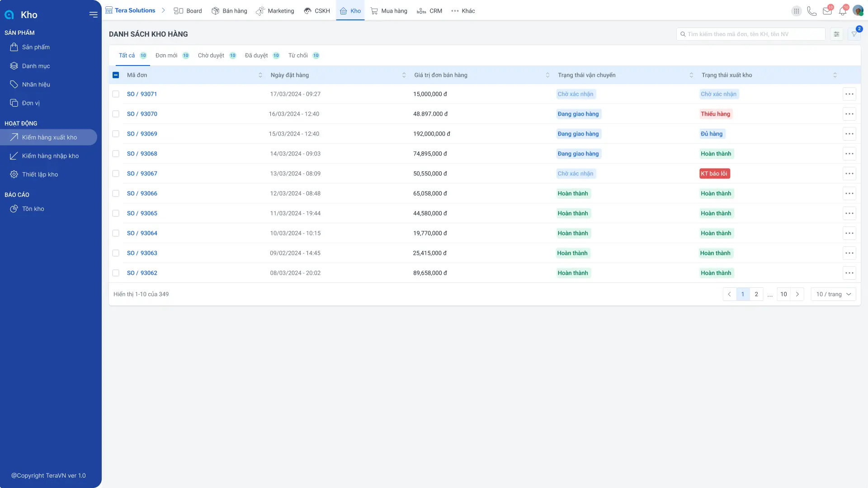
Task: Collapse the sidebar with the hamburger icon
Action: 94,14
